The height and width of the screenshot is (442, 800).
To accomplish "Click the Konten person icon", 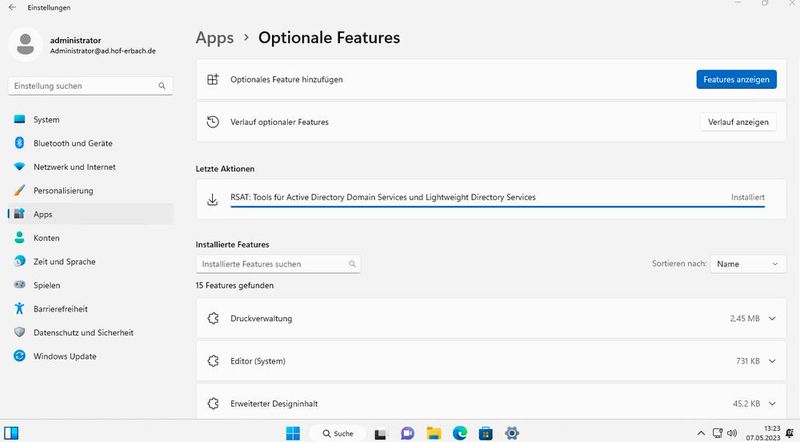I will [19, 237].
